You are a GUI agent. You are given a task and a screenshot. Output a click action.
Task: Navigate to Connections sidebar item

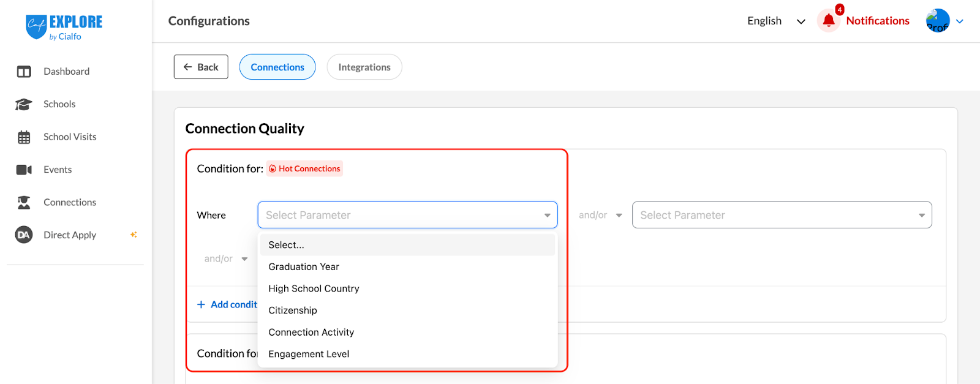point(70,202)
